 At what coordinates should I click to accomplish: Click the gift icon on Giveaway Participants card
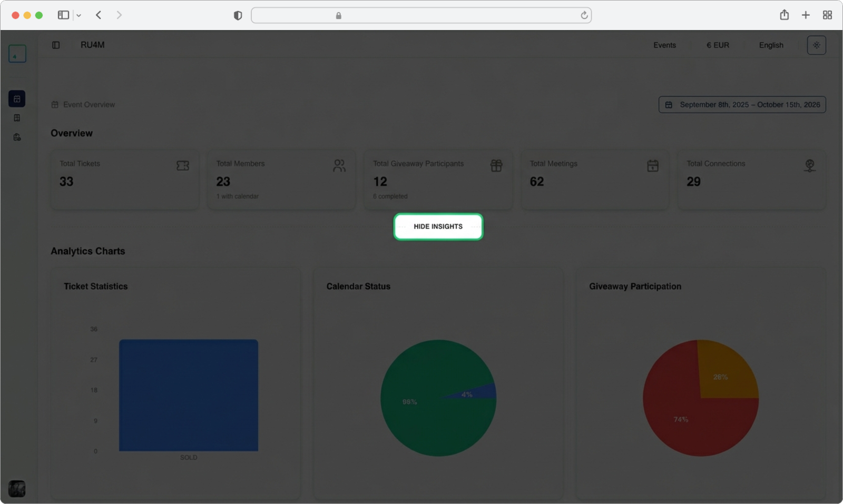coord(496,166)
